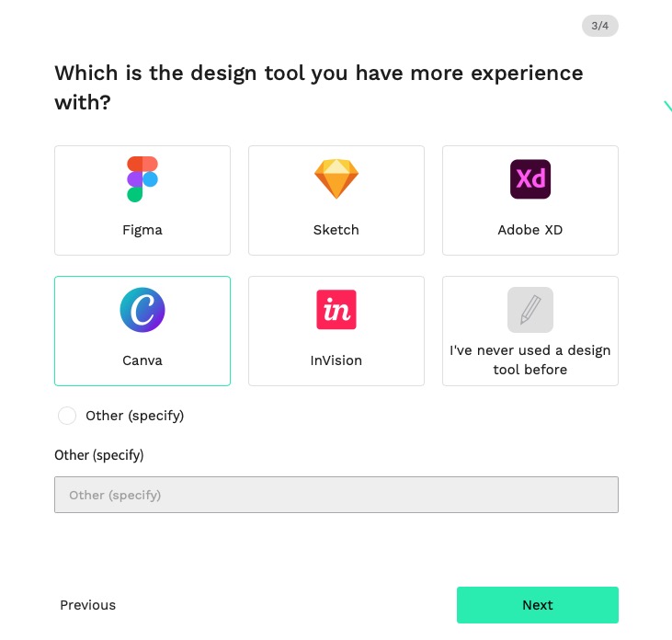The image size is (672, 640).
Task: Select the Other (specify) radio button
Action: point(67,416)
